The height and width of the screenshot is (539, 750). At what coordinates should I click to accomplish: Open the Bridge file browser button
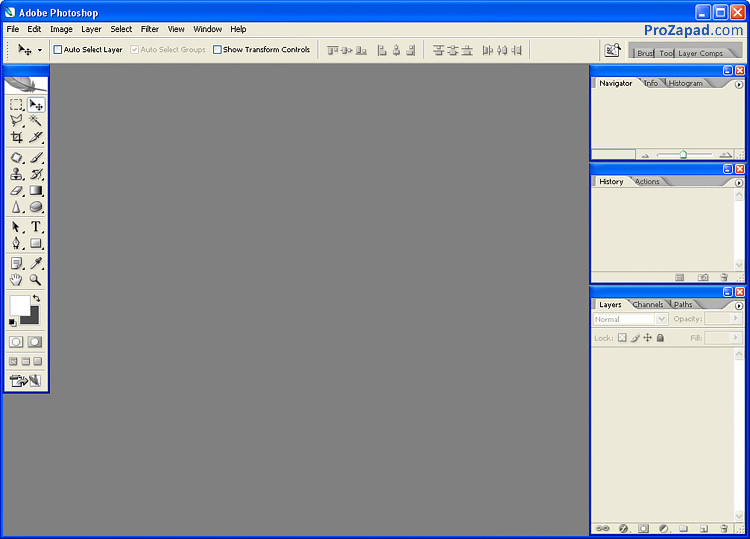[x=612, y=50]
